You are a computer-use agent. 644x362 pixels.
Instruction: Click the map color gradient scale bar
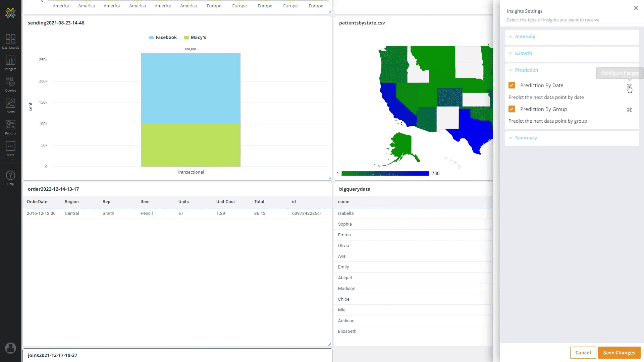click(x=385, y=173)
